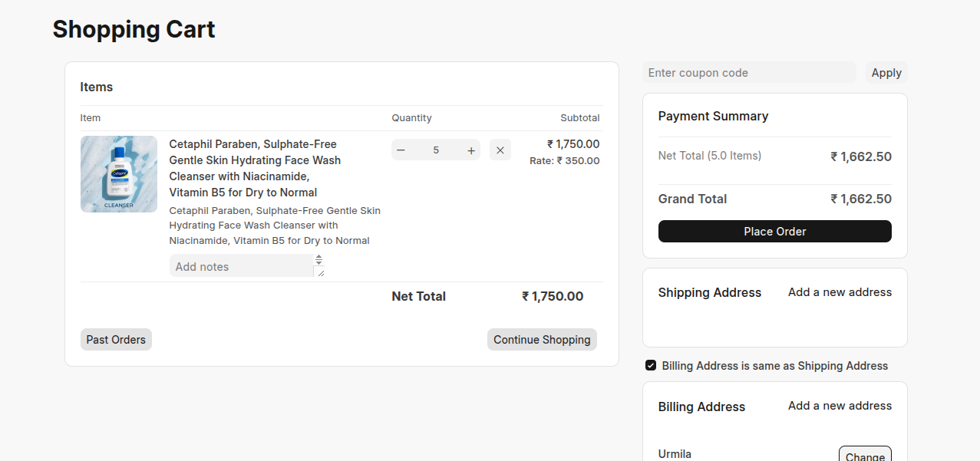Open Past Orders
The height and width of the screenshot is (461, 980).
click(116, 339)
